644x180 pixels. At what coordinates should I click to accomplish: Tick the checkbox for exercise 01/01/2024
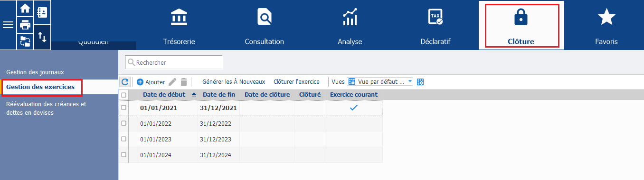124,155
